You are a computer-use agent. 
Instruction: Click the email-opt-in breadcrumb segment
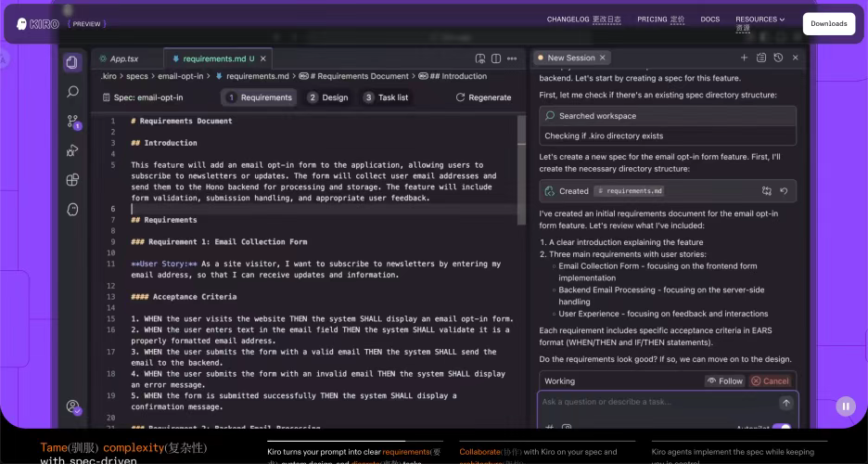pyautogui.click(x=184, y=76)
